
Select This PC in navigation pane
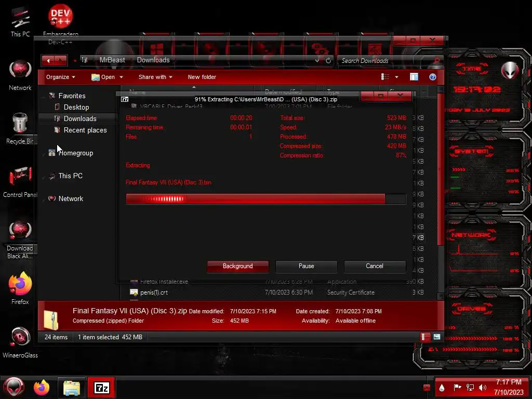click(x=70, y=176)
